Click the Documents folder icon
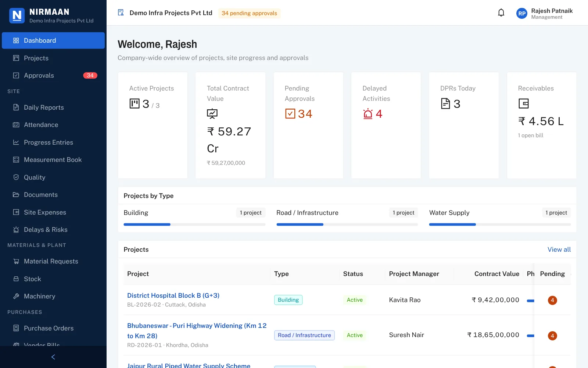Viewport: 588px width, 368px height. click(x=16, y=195)
